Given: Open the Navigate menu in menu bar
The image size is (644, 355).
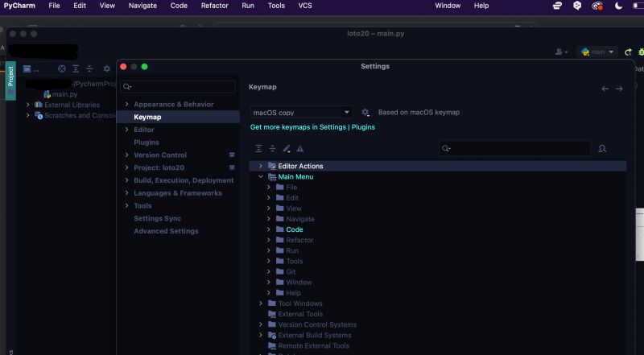Looking at the screenshot, I should [142, 6].
